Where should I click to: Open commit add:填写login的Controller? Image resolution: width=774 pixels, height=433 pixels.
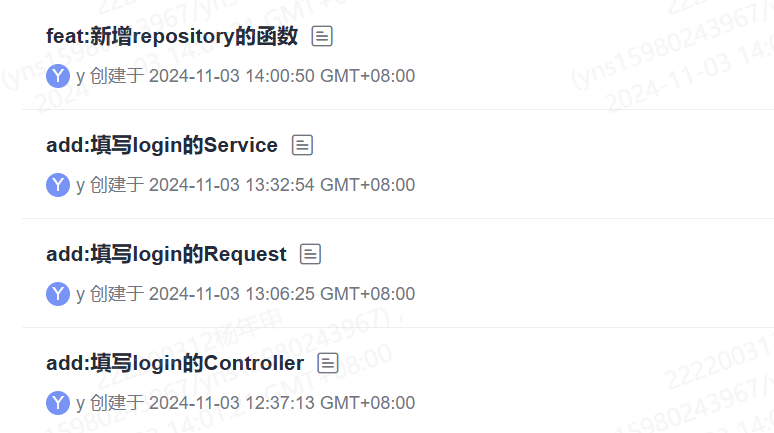[175, 364]
